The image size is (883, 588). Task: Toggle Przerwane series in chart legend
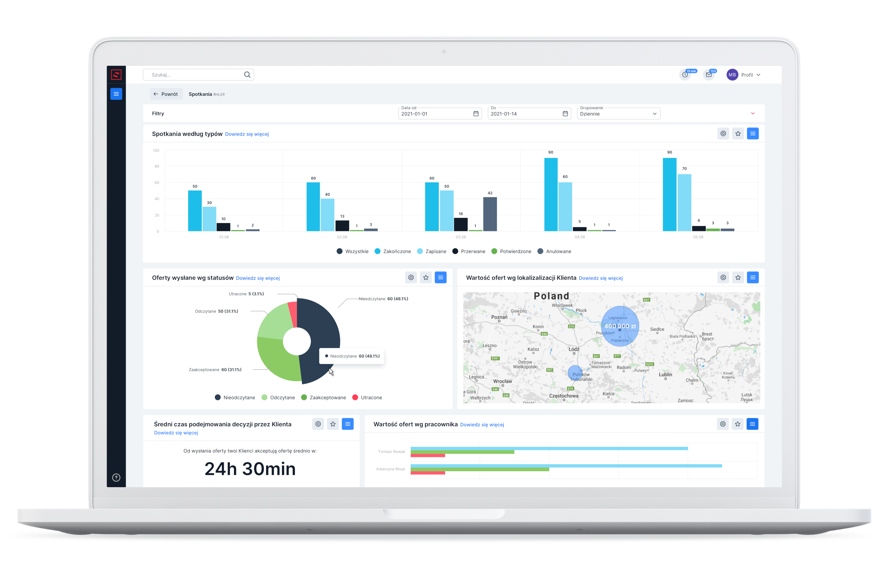pyautogui.click(x=468, y=251)
